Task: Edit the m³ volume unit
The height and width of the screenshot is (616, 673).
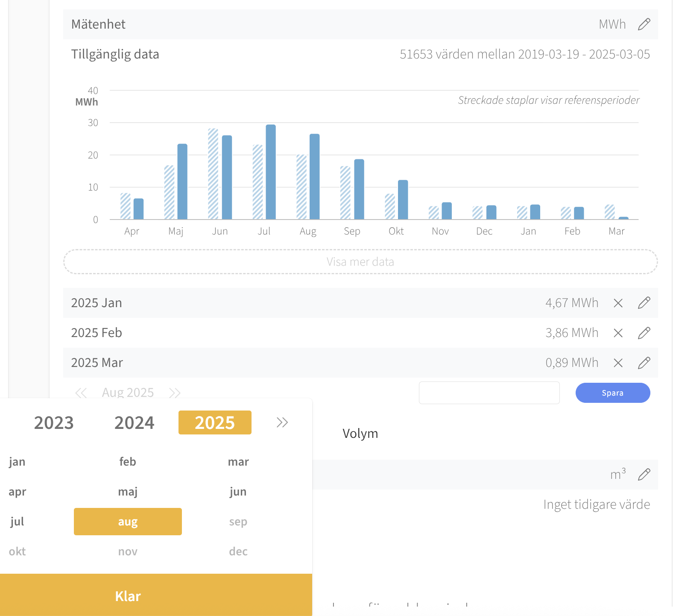Action: [644, 475]
